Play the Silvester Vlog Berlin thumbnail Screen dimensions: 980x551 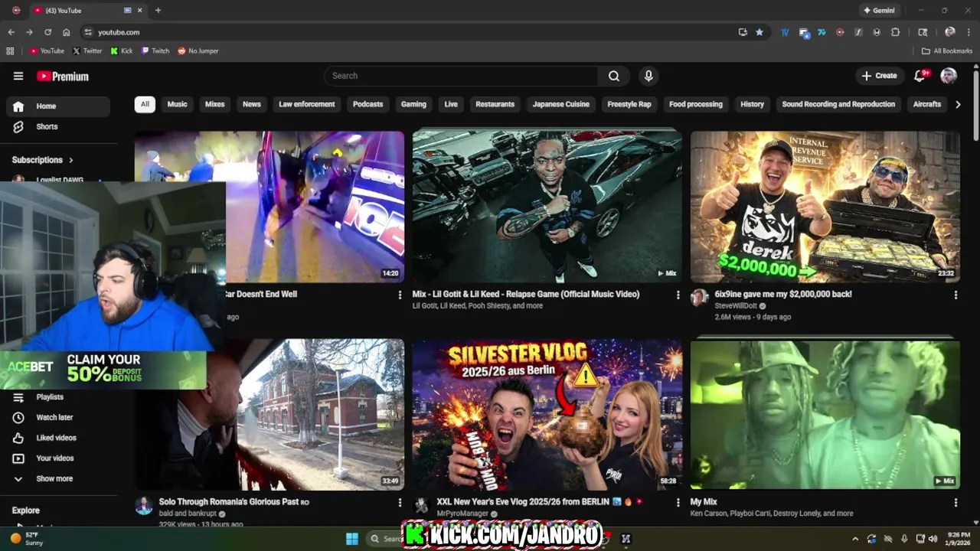(547, 414)
